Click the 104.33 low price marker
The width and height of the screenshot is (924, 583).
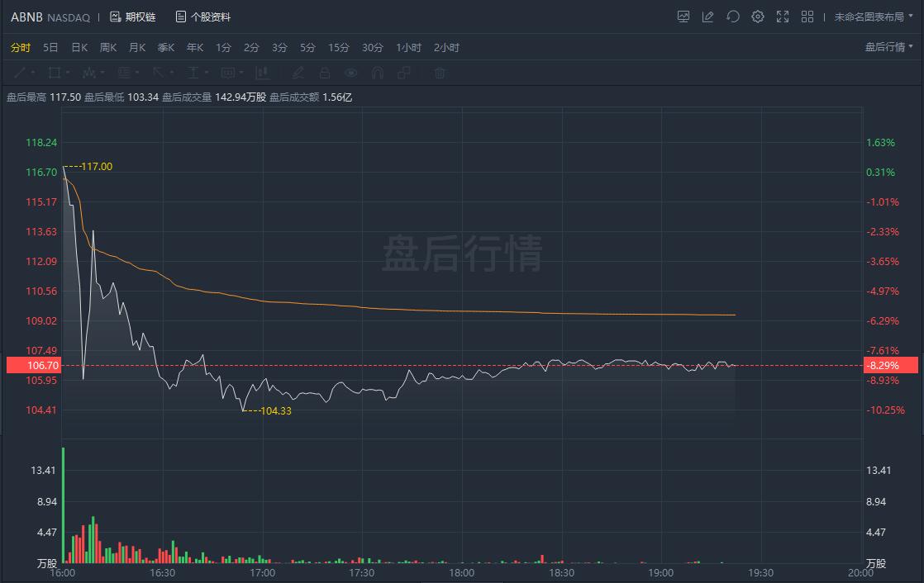[x=276, y=411]
